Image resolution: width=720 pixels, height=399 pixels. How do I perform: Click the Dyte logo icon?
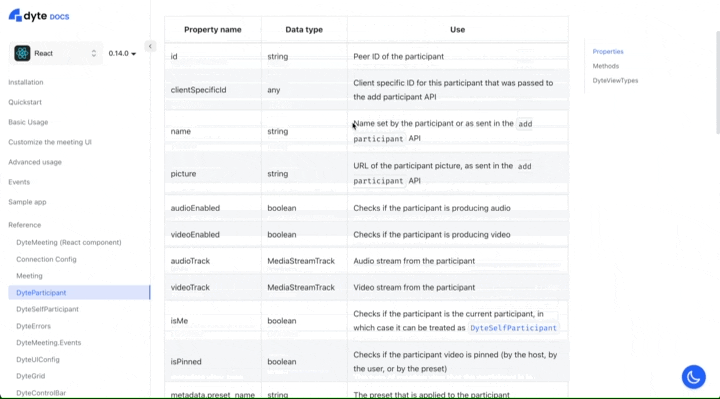[x=15, y=15]
